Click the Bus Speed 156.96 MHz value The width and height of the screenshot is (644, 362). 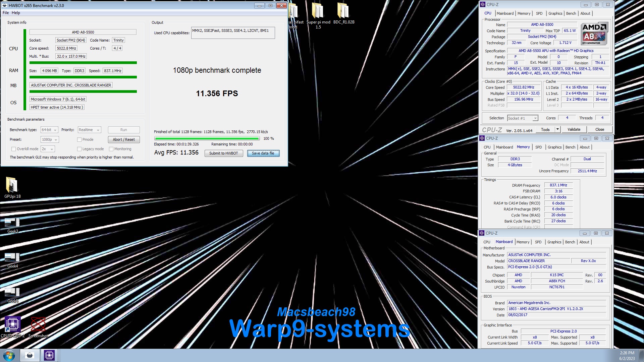coord(524,99)
